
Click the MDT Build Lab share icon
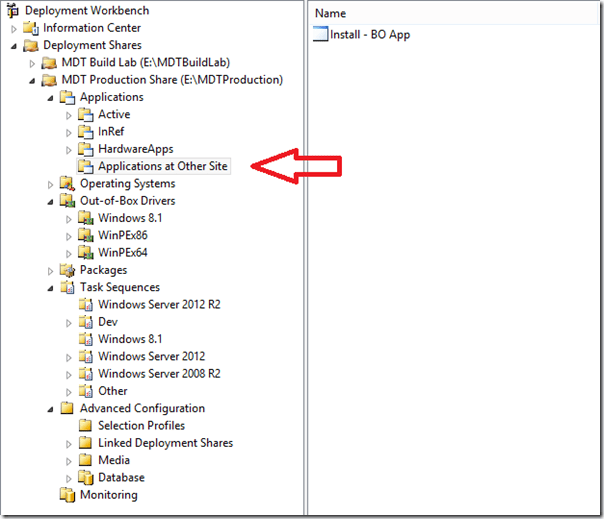point(49,63)
